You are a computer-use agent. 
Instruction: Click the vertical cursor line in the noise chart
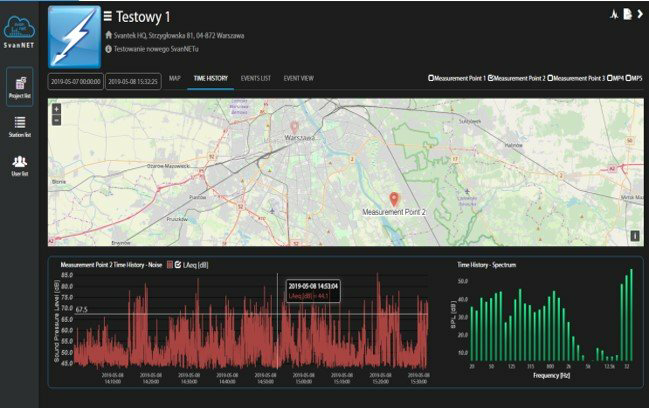[277, 321]
